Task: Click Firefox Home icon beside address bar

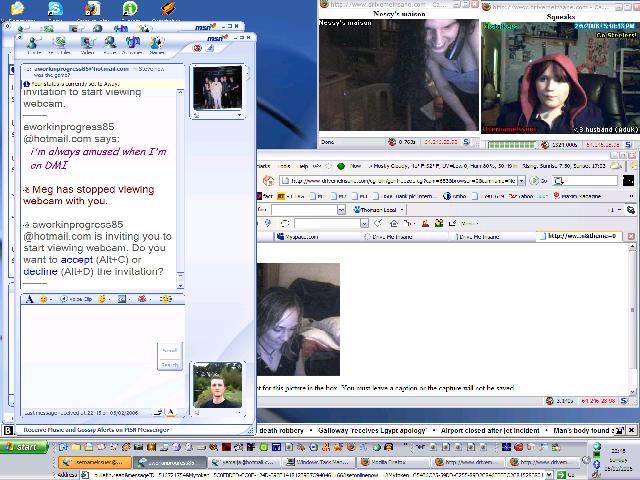Action: (268, 180)
